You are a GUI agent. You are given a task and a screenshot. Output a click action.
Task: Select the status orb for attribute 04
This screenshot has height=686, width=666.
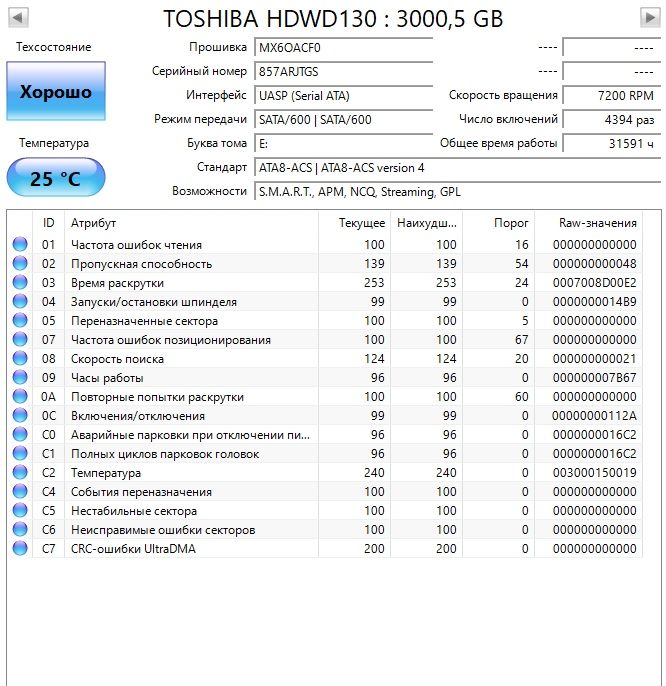20,301
